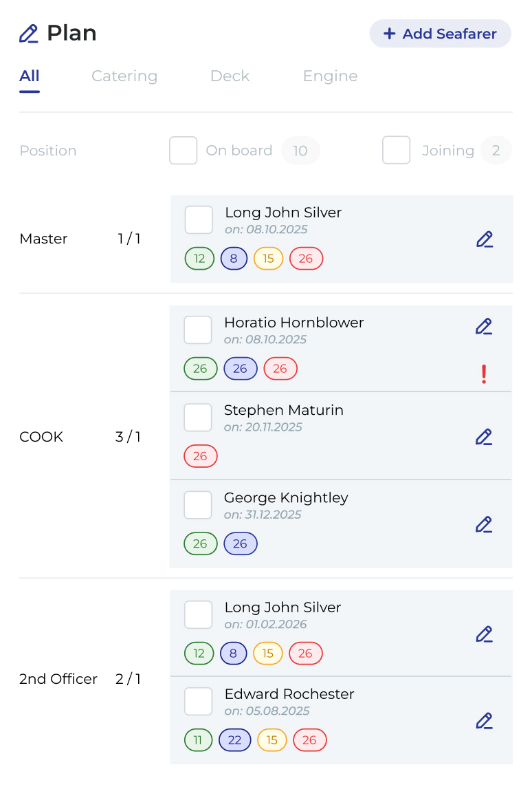Image resolution: width=532 pixels, height=787 pixels.
Task: Check the George Knightley row checkbox
Action: [x=197, y=505]
